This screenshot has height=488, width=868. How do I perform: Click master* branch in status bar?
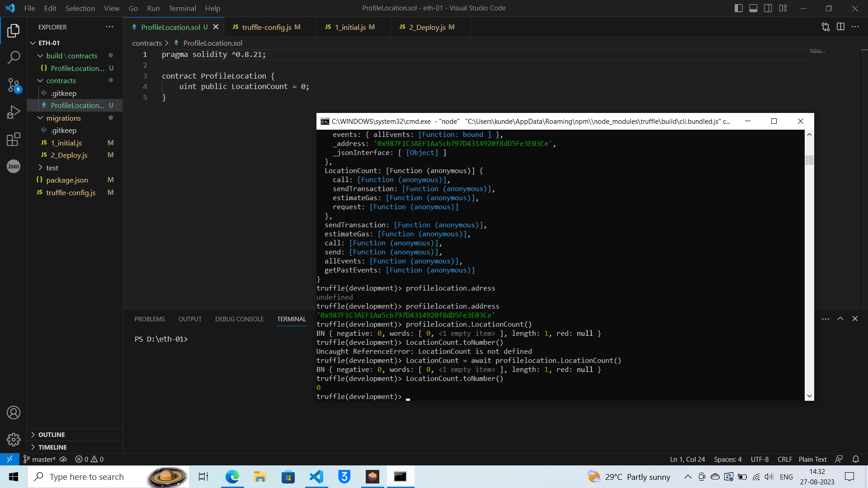(x=43, y=459)
